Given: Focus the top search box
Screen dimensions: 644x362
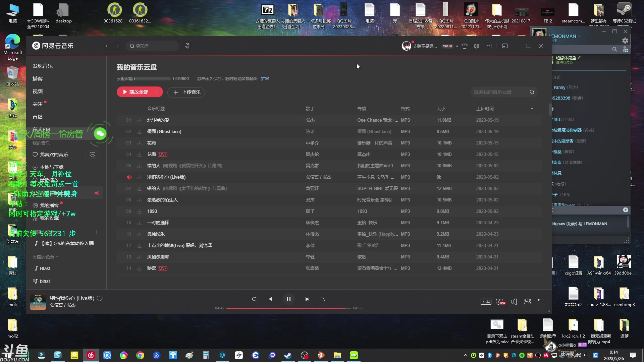Looking at the screenshot, I should click(153, 46).
